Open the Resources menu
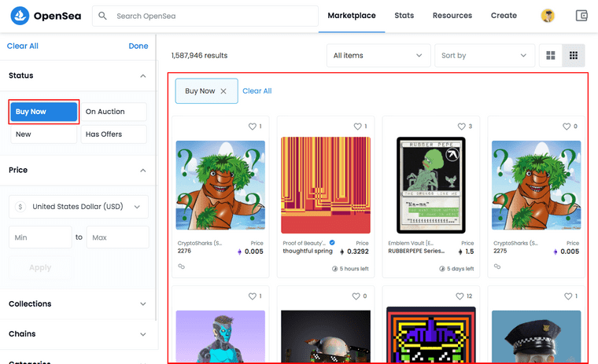The width and height of the screenshot is (598, 364). point(452,16)
